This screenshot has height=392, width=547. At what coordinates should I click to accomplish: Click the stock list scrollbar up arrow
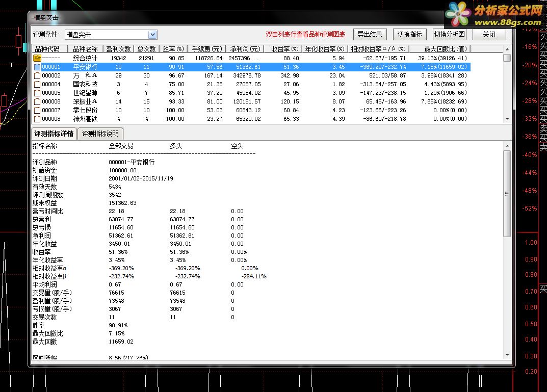click(x=507, y=49)
